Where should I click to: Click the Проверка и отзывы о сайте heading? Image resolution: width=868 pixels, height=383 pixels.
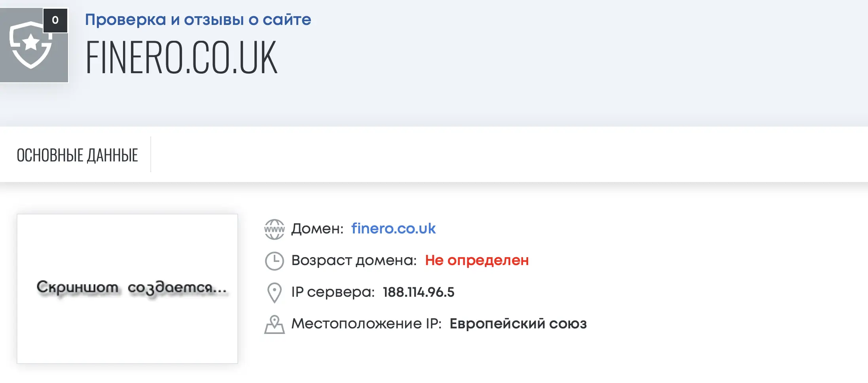click(198, 19)
